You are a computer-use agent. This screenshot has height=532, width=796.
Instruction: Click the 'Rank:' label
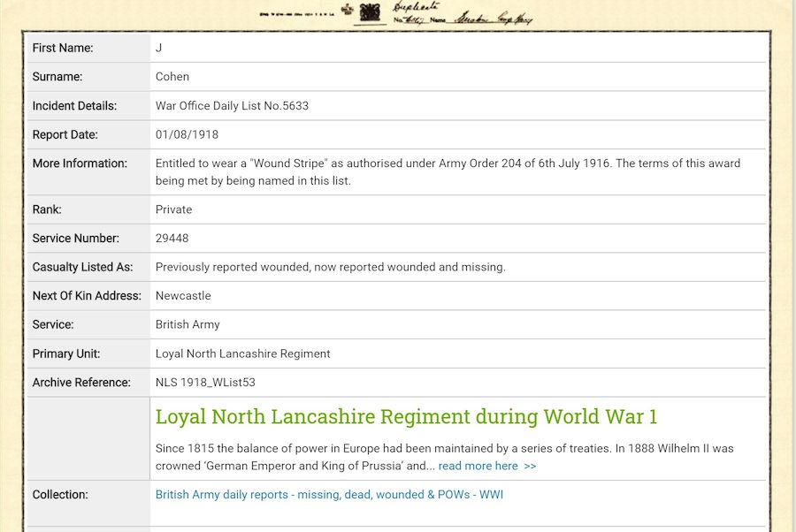click(x=47, y=209)
